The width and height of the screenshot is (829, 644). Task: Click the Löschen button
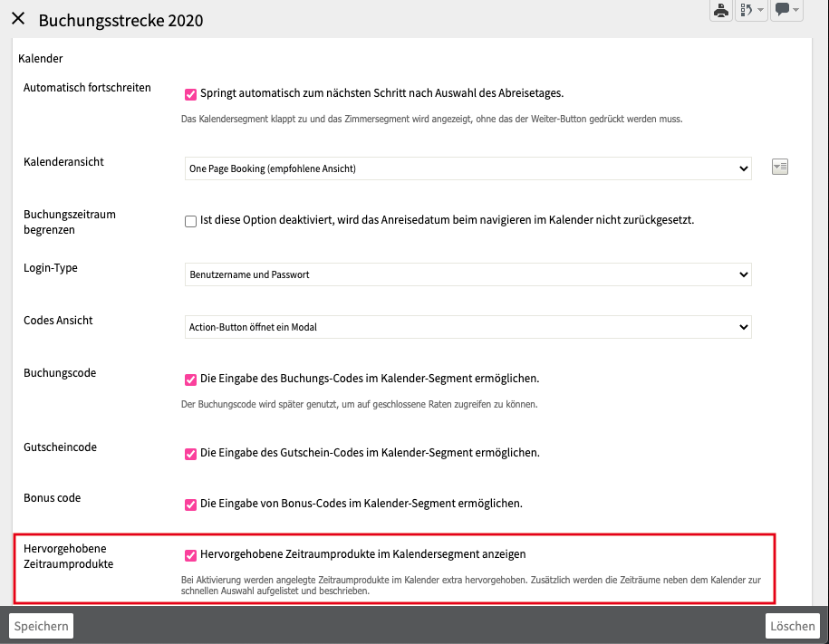click(x=793, y=626)
